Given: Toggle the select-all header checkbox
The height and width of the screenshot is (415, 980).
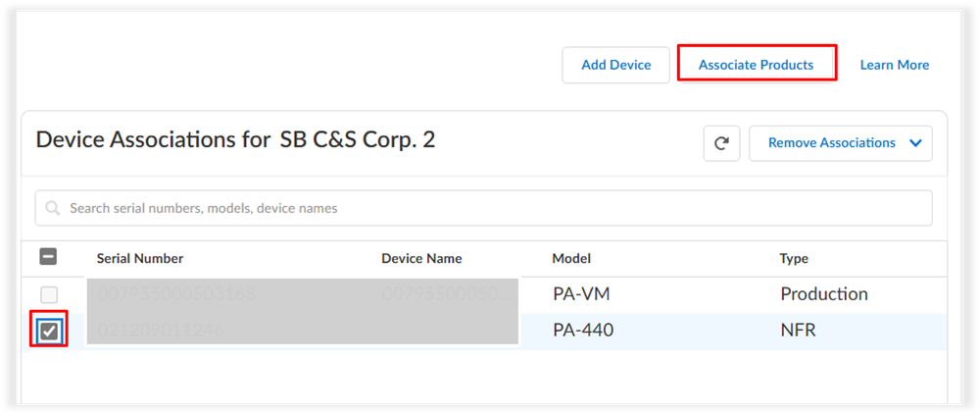Looking at the screenshot, I should tap(48, 257).
